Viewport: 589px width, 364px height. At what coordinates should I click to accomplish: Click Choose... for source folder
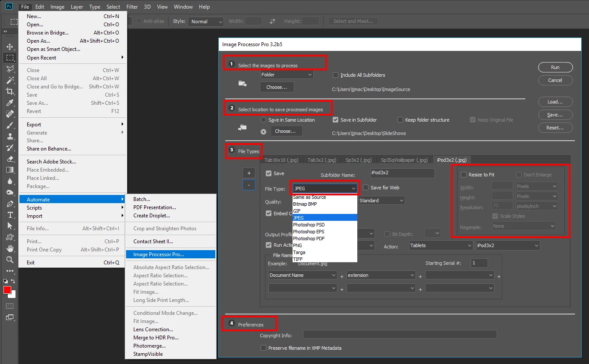(x=277, y=87)
